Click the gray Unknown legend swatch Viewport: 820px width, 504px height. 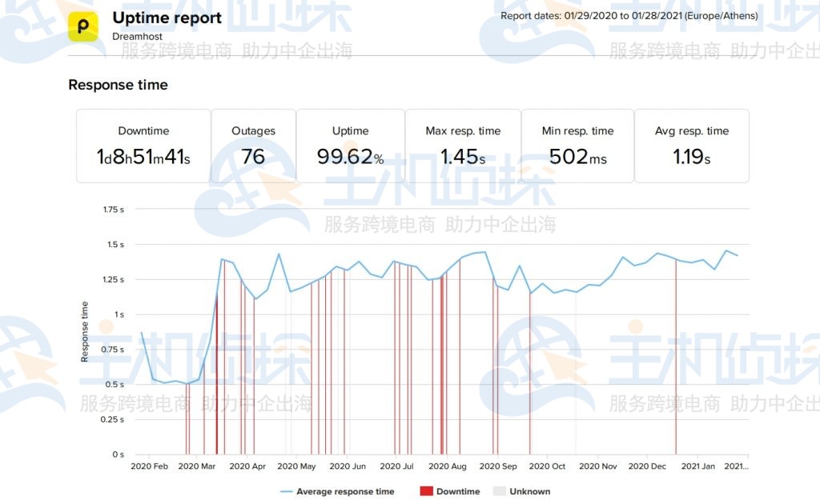click(x=499, y=491)
